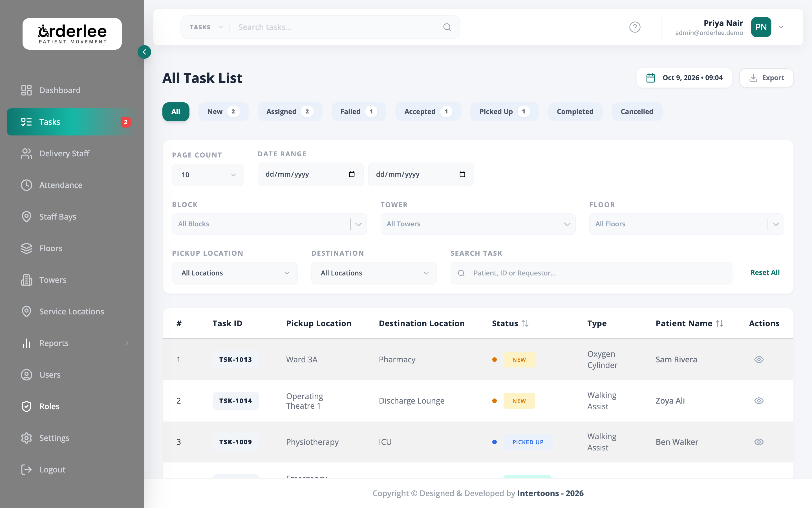Open the Priya Nair account menu chevron
812x508 pixels.
tap(781, 27)
